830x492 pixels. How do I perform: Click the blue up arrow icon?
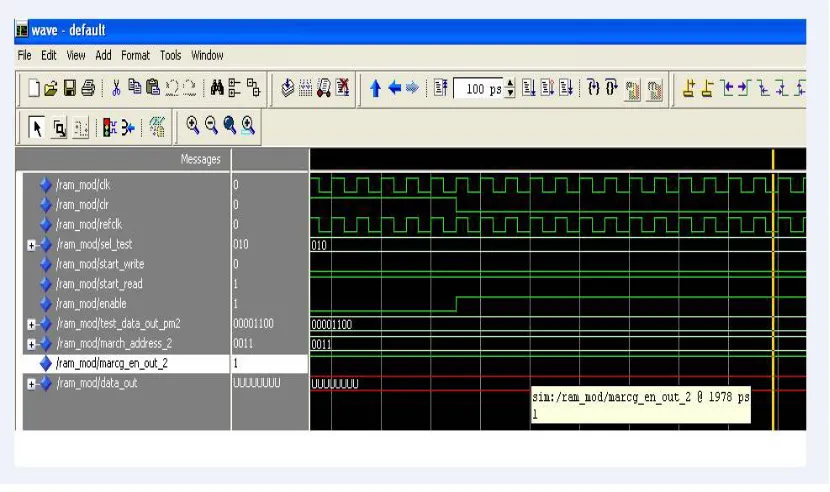point(375,88)
